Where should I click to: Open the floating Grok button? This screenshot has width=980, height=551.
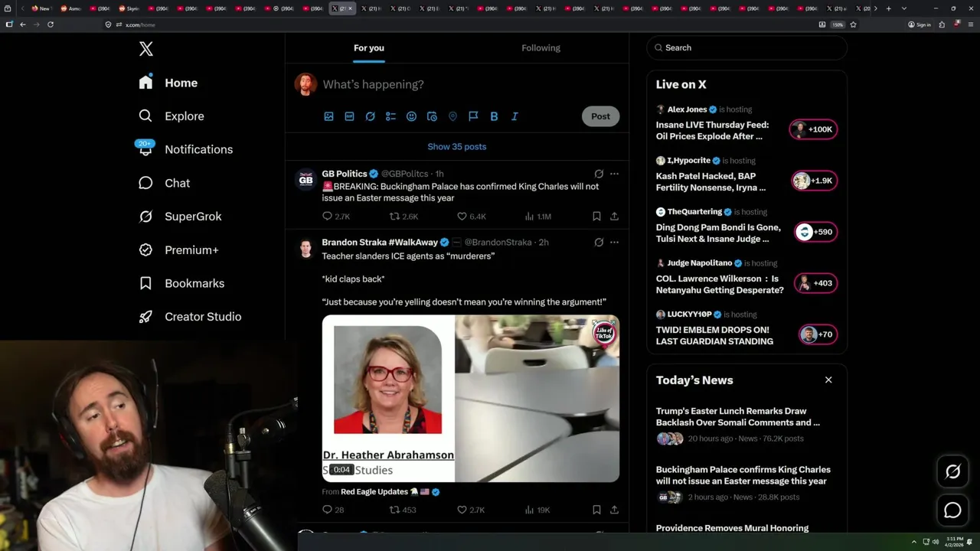[952, 472]
